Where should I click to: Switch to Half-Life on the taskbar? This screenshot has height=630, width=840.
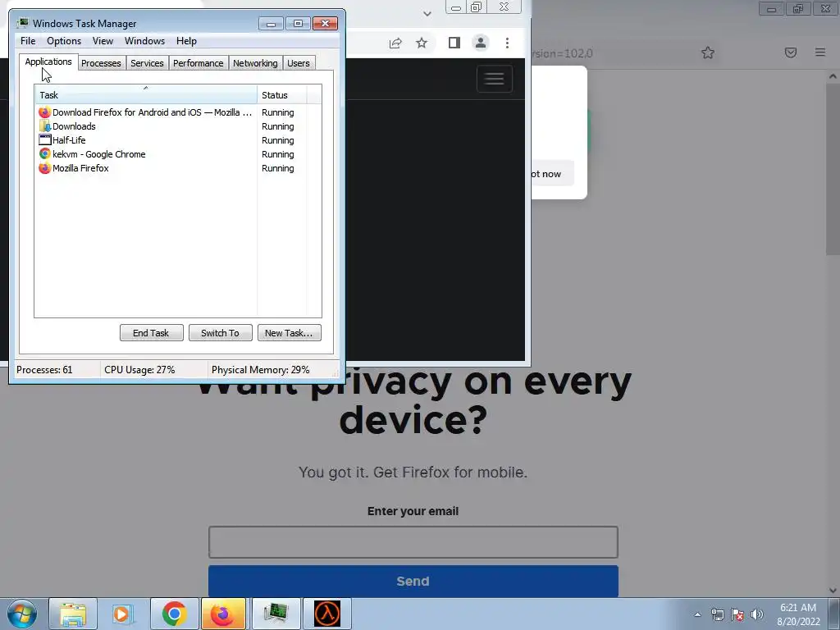click(326, 614)
